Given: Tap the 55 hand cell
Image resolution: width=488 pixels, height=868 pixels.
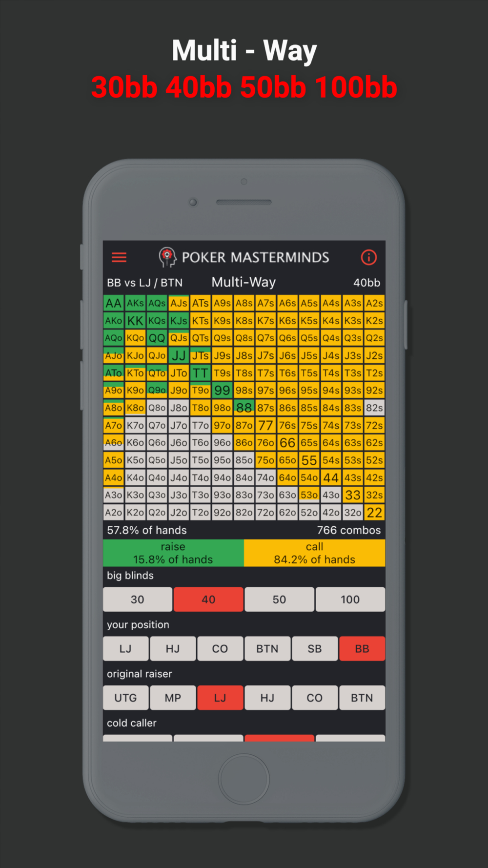Looking at the screenshot, I should (309, 460).
